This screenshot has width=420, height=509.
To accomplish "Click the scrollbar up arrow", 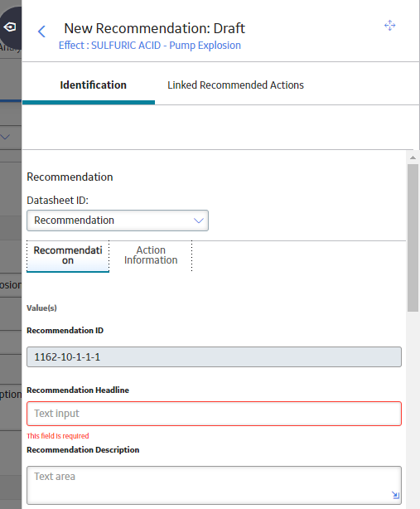I will 413,158.
